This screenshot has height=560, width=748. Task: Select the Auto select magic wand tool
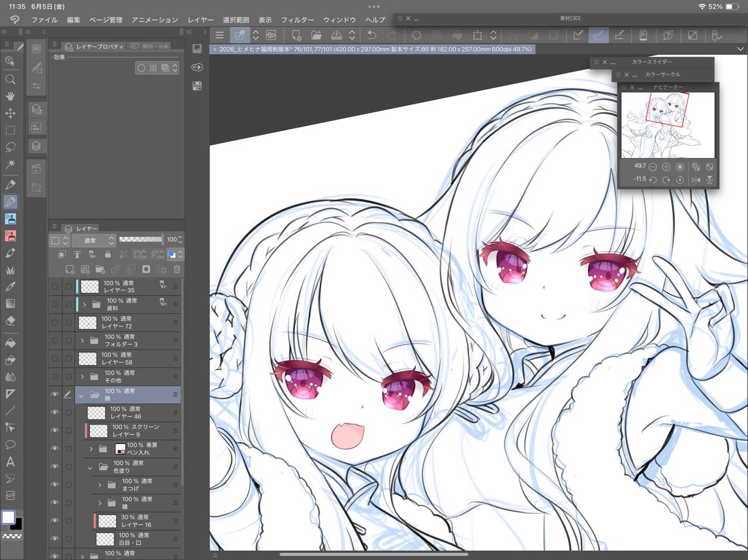pyautogui.click(x=10, y=164)
